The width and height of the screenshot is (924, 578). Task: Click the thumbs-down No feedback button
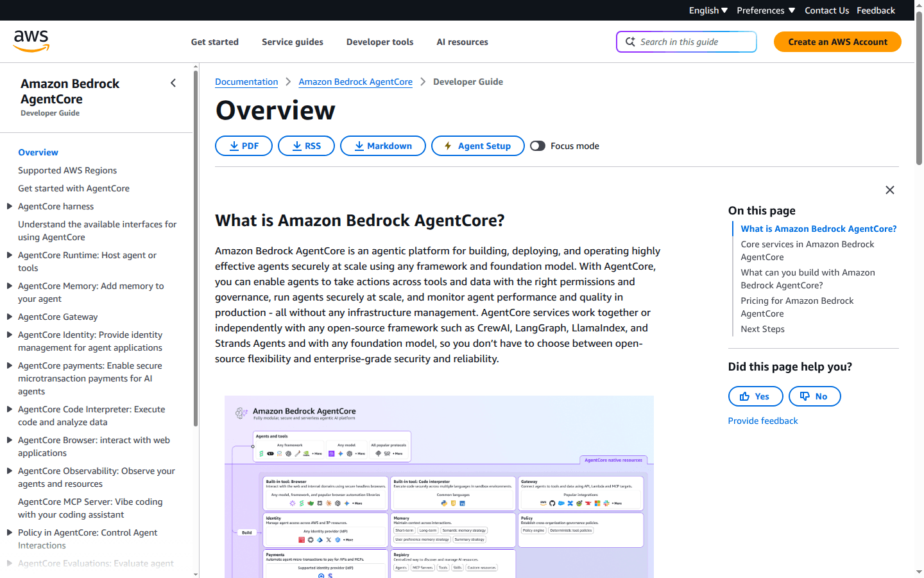click(814, 396)
